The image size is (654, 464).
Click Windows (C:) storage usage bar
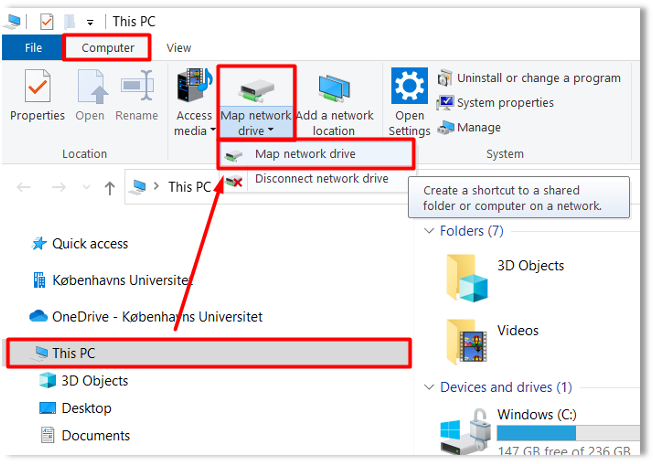(x=568, y=433)
